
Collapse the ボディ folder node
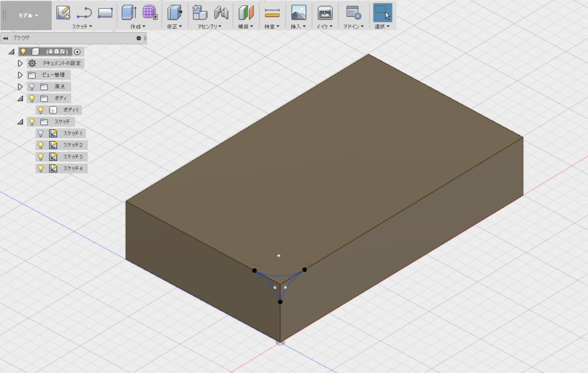coord(20,99)
